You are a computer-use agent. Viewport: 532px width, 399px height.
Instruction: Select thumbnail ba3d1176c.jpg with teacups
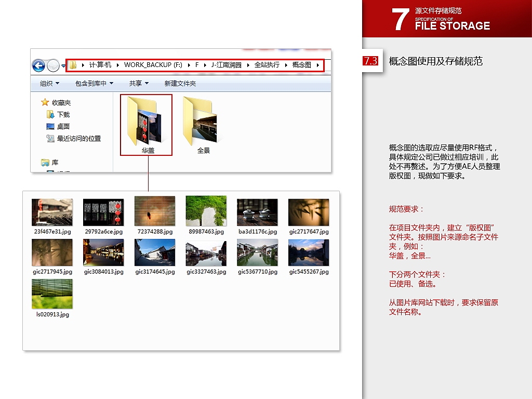point(257,212)
